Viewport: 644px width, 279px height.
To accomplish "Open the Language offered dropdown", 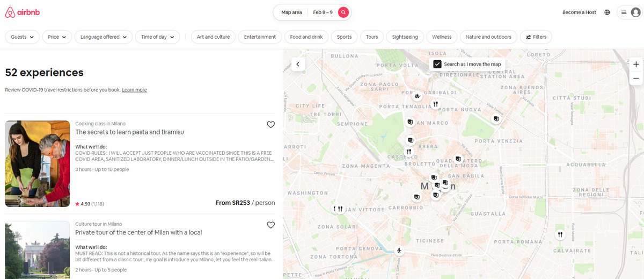I will click(104, 37).
